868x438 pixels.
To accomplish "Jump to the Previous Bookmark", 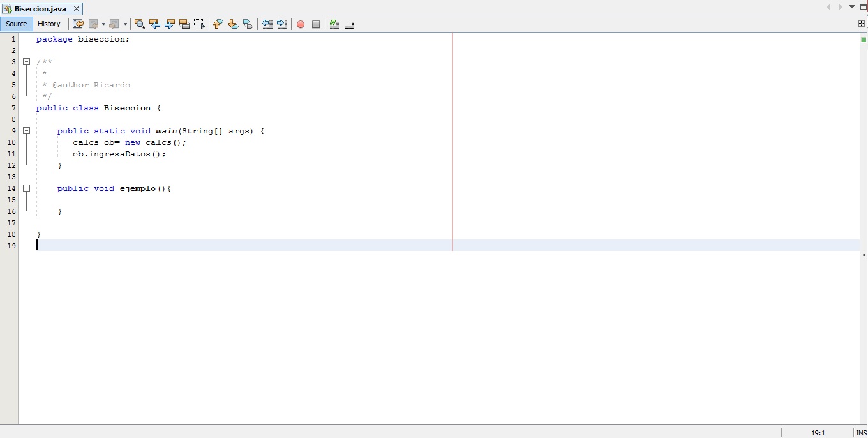I will click(218, 24).
